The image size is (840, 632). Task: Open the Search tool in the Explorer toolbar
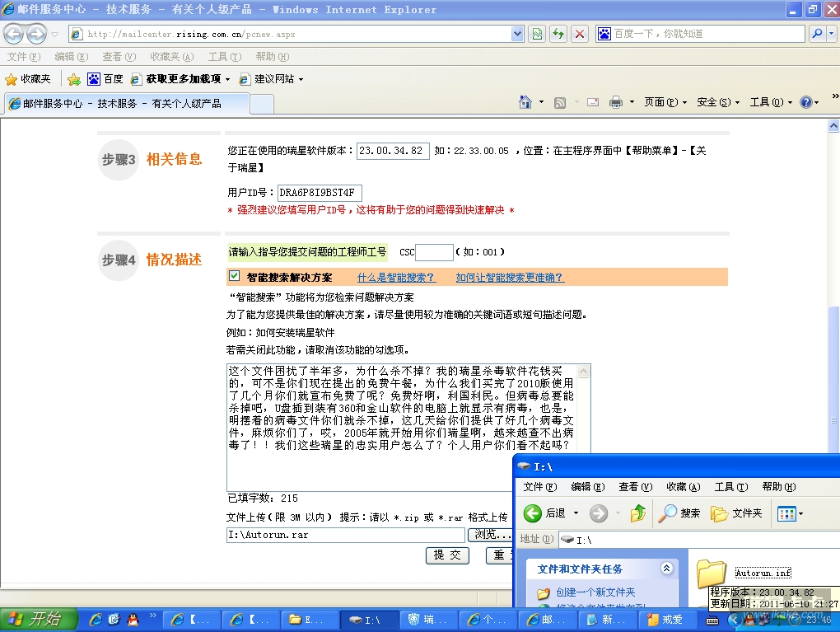(x=680, y=513)
